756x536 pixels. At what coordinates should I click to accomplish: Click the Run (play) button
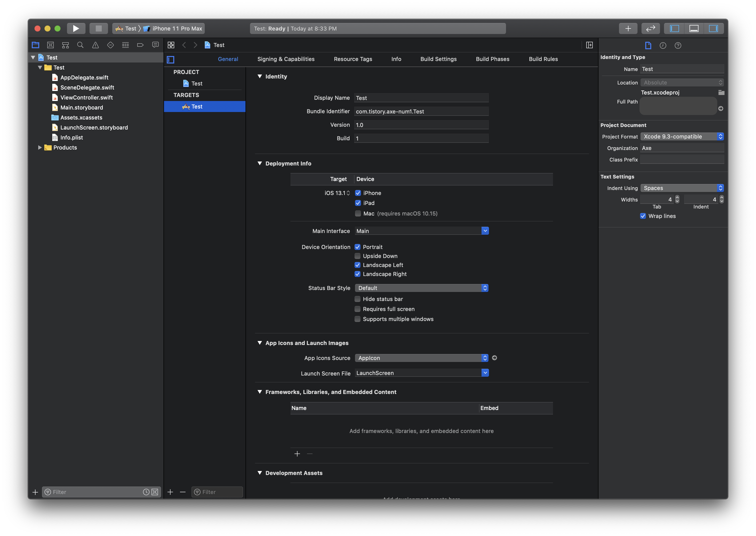click(x=76, y=28)
